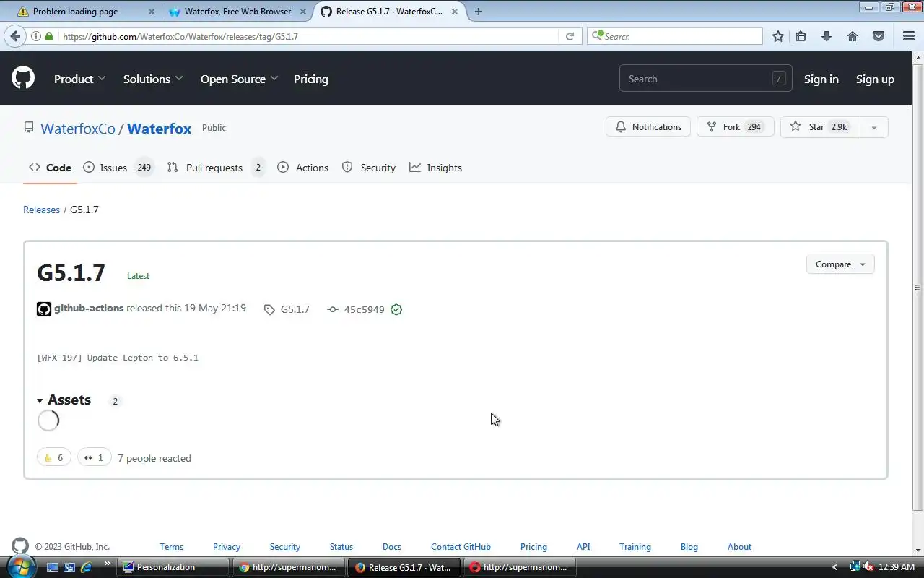Click the Star 2.9k button

point(819,127)
